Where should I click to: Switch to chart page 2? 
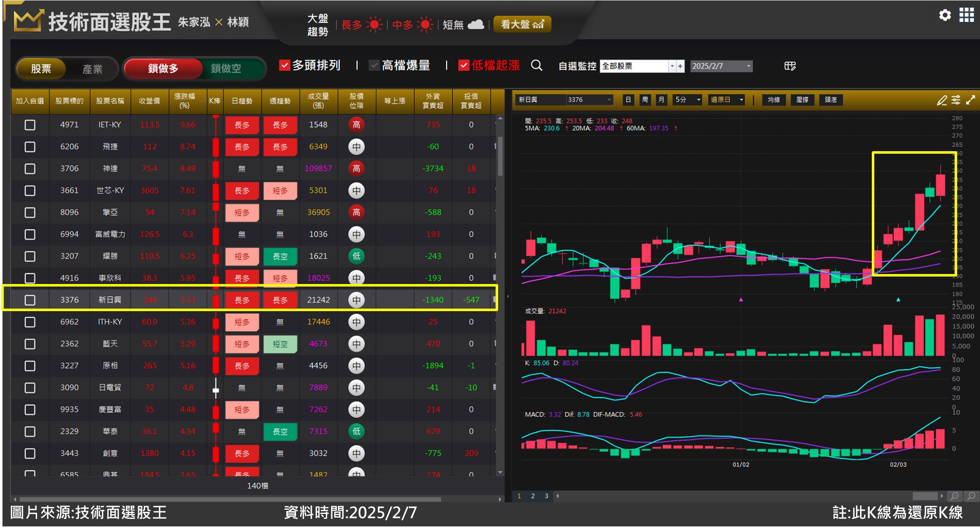[533, 496]
